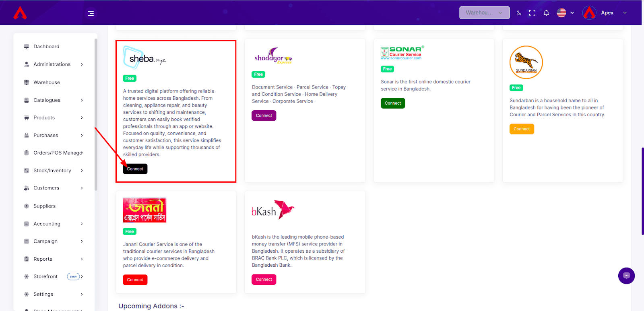
Task: Click the Reports sidebar icon
Action: 27,259
